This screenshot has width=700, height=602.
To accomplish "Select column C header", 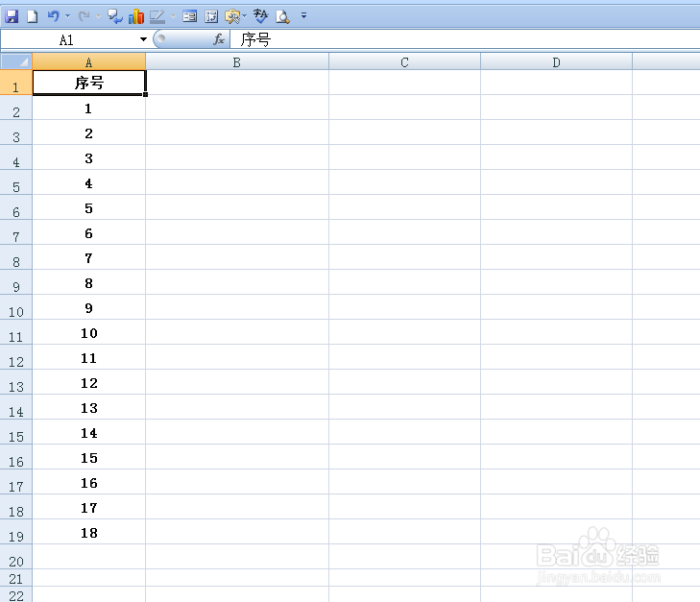I will 404,61.
